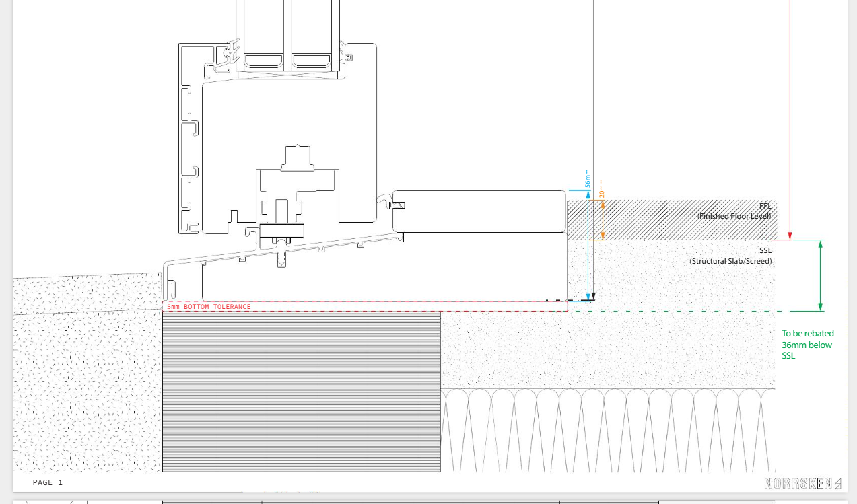This screenshot has height=504, width=857.
Task: Click the 'To be rebated 36mm below SSL' note
Action: tap(807, 345)
